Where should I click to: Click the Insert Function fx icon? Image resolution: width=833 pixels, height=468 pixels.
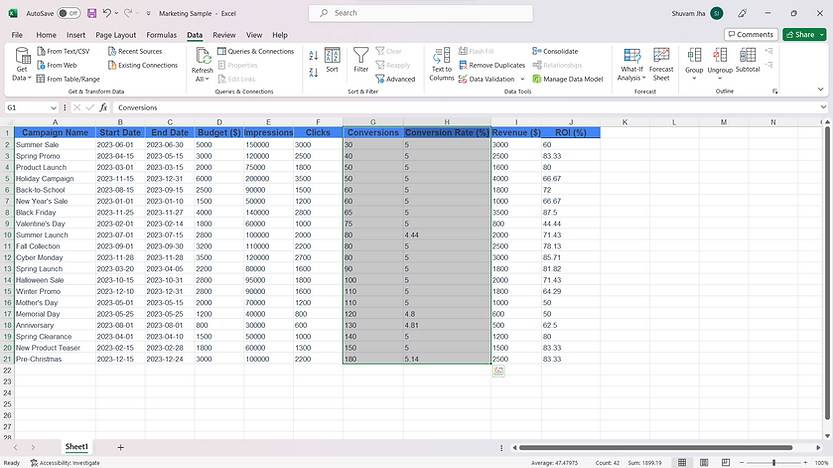[103, 107]
